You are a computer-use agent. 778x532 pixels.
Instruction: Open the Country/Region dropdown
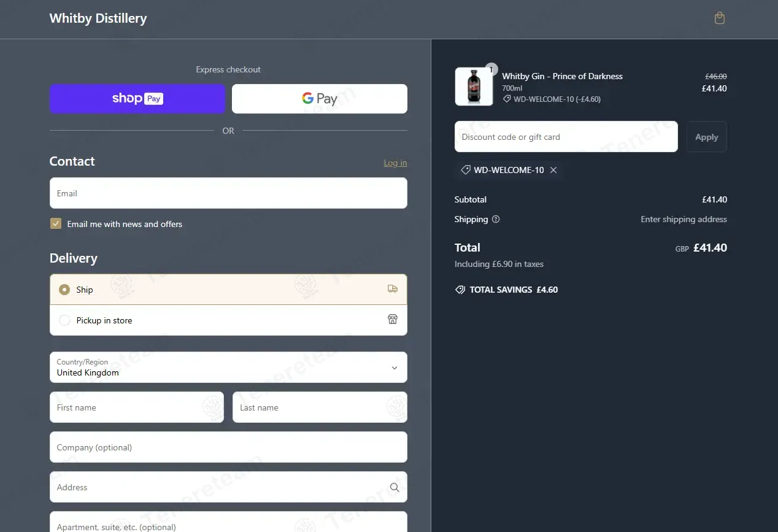coord(228,368)
